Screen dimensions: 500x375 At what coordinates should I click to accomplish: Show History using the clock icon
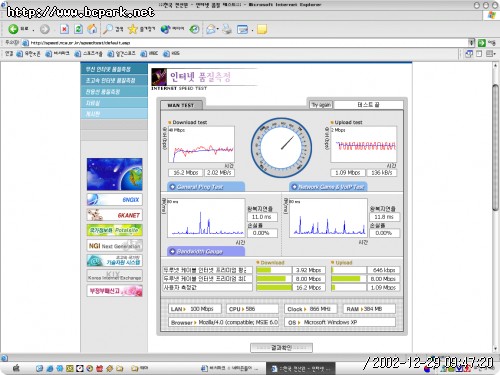click(194, 29)
